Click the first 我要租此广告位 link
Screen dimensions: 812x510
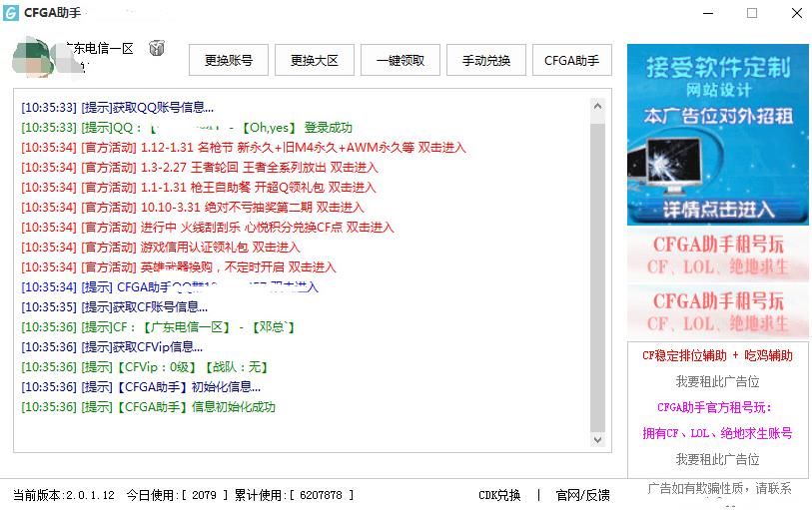[718, 381]
